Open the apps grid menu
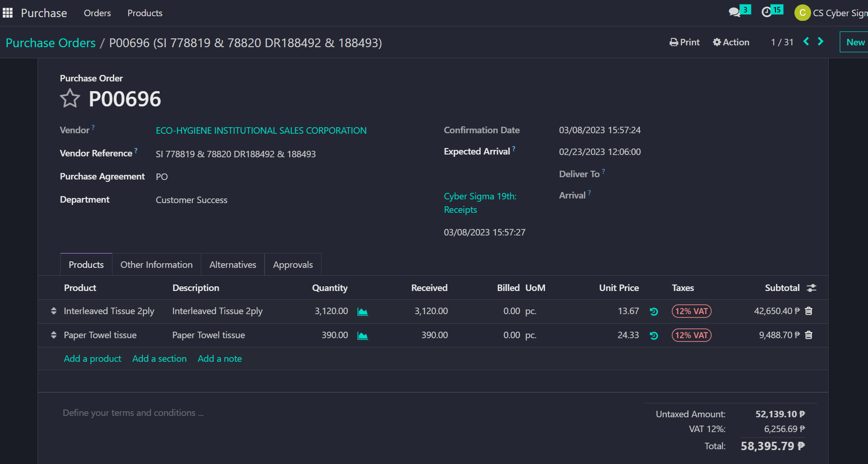Viewport: 868px width, 464px height. [8, 13]
